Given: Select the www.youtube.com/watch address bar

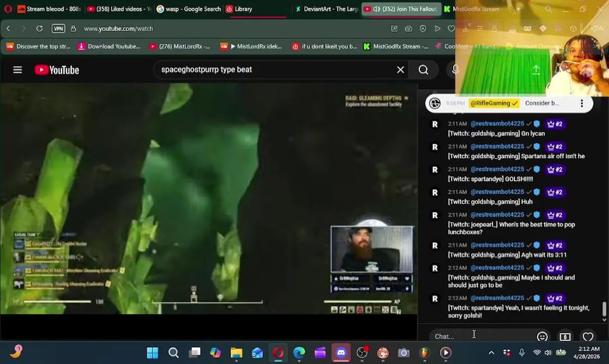Looking at the screenshot, I should pyautogui.click(x=118, y=29).
